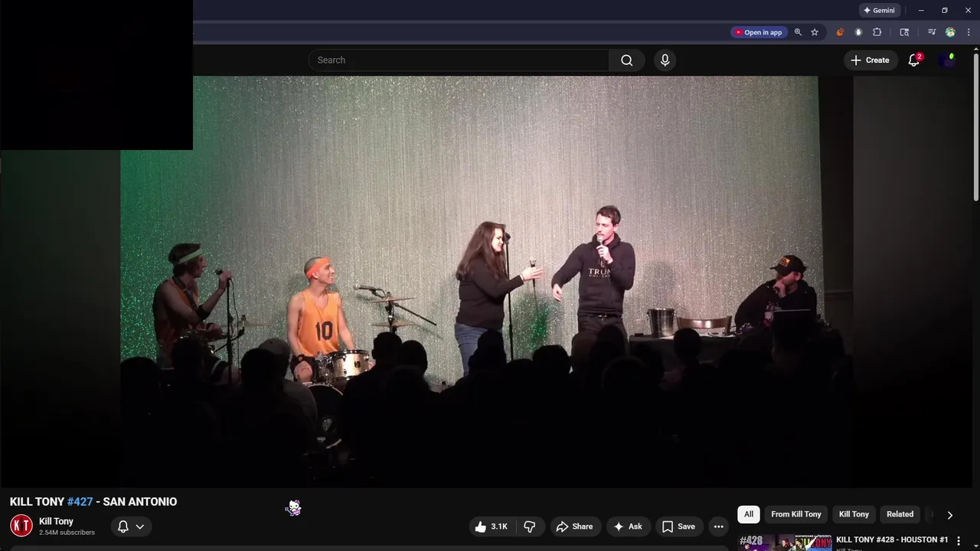Save video to playlist

point(678,527)
